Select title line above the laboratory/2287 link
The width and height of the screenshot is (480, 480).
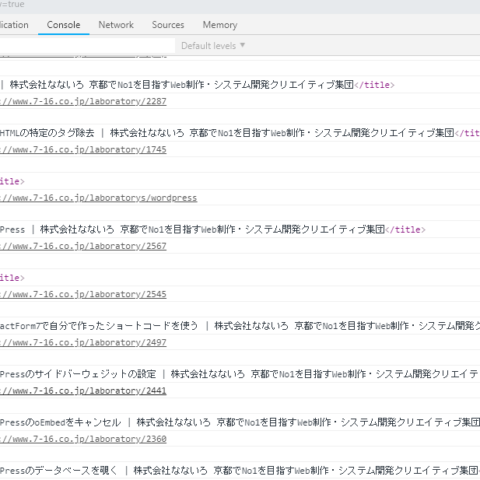[197, 85]
